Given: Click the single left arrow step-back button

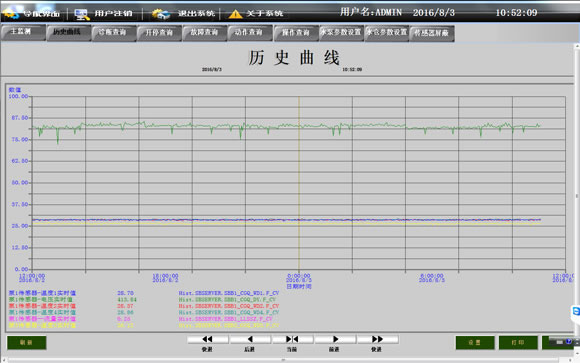Looking at the screenshot, I should 250,339.
